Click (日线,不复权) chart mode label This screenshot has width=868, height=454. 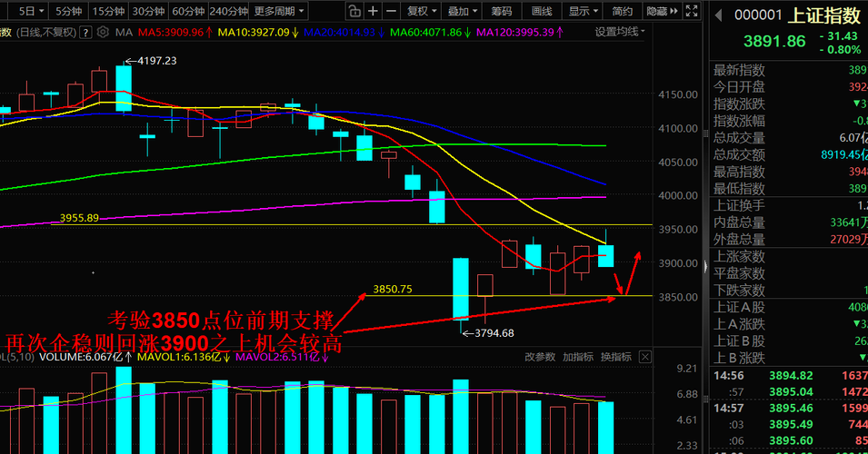(46, 33)
